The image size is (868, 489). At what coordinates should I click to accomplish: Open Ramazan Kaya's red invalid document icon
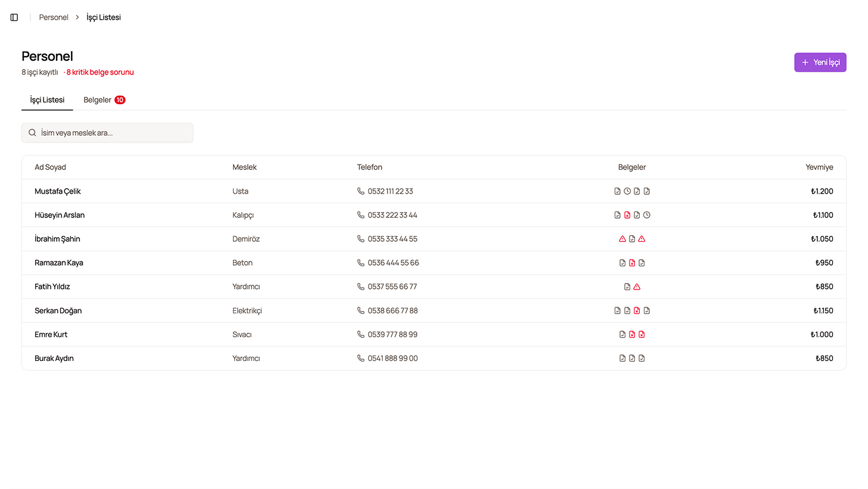click(x=632, y=263)
